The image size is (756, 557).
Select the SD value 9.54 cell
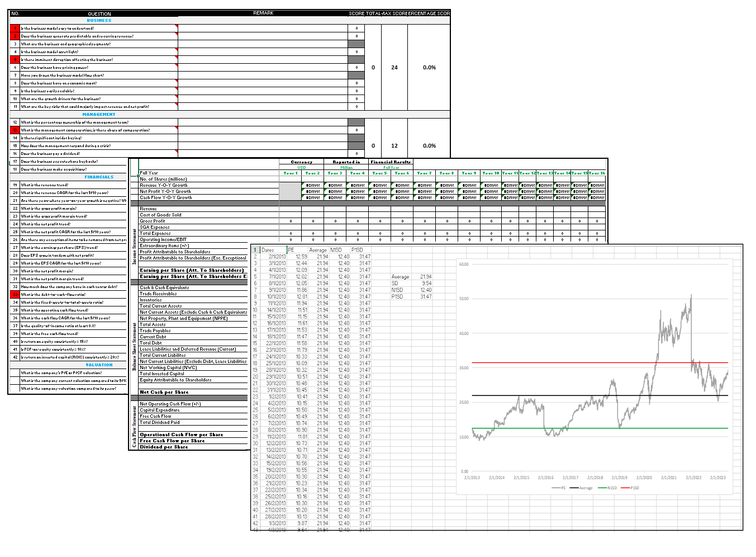[x=426, y=283]
